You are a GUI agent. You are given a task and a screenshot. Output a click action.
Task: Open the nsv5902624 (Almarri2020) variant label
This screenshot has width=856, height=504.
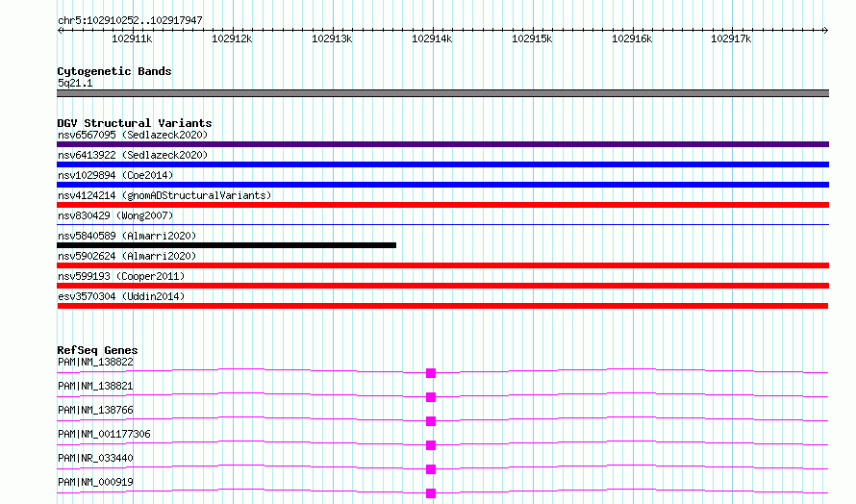tap(127, 256)
